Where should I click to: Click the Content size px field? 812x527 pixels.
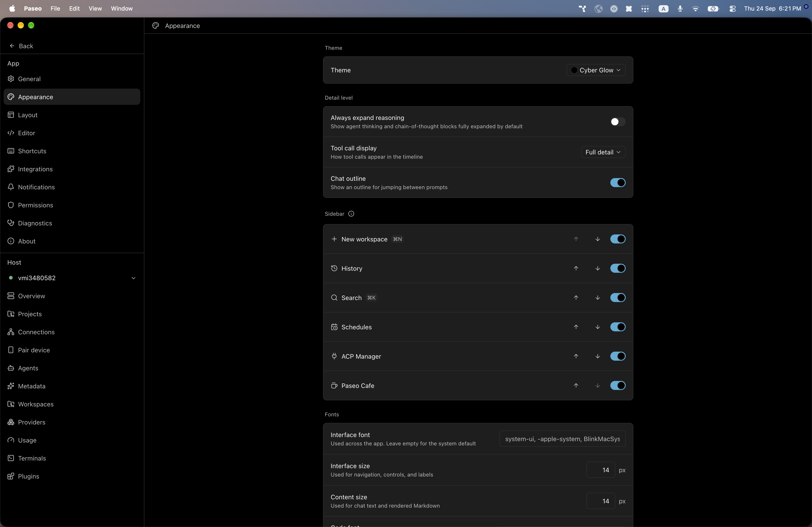tap(600, 501)
